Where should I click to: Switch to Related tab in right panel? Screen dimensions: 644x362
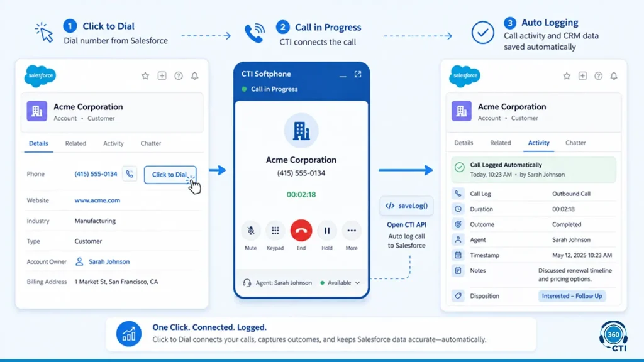click(500, 143)
